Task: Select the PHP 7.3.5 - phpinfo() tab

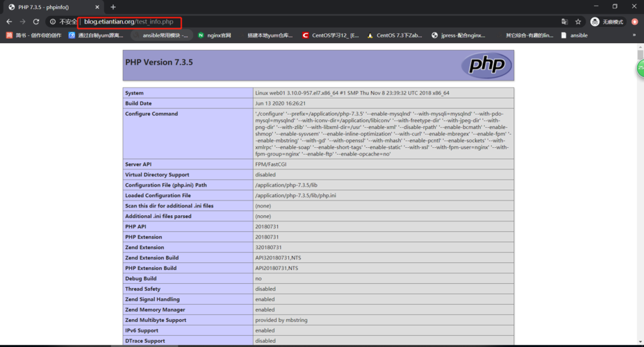Action: (x=53, y=7)
